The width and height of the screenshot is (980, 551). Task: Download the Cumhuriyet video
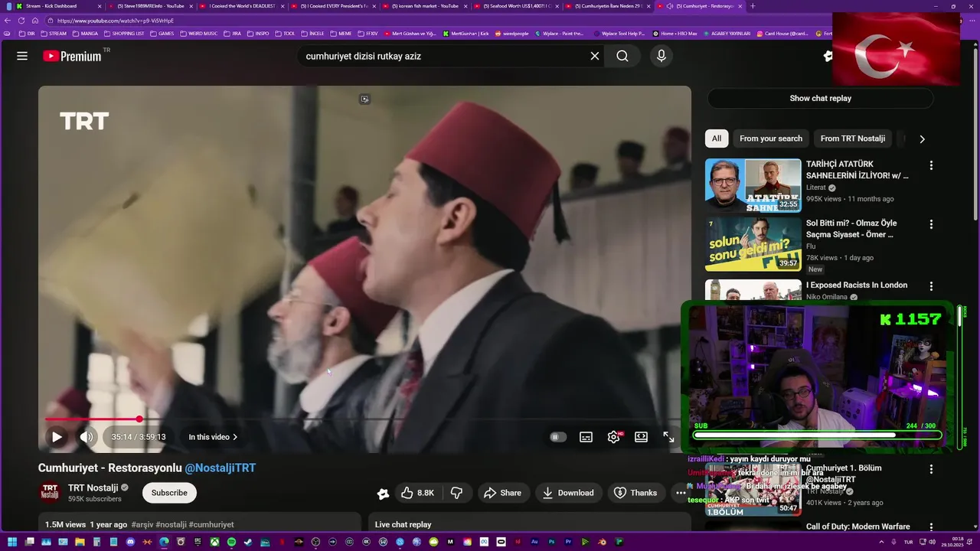point(568,493)
